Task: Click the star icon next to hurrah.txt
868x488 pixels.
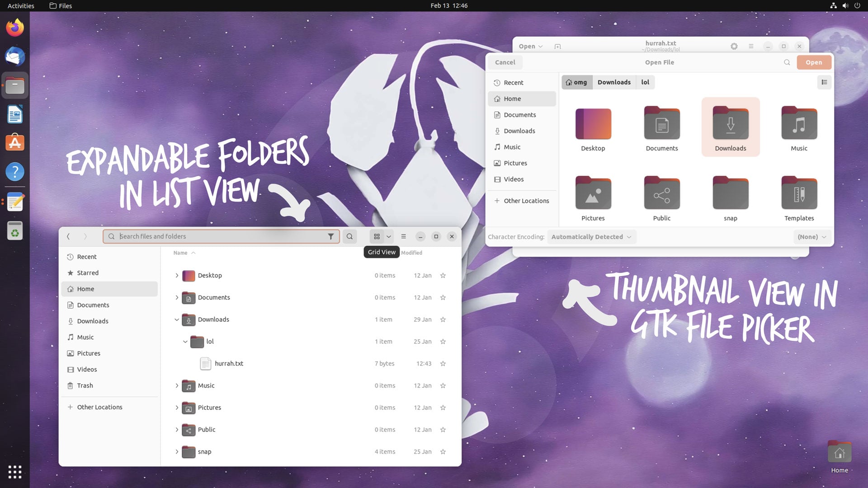Action: (443, 363)
